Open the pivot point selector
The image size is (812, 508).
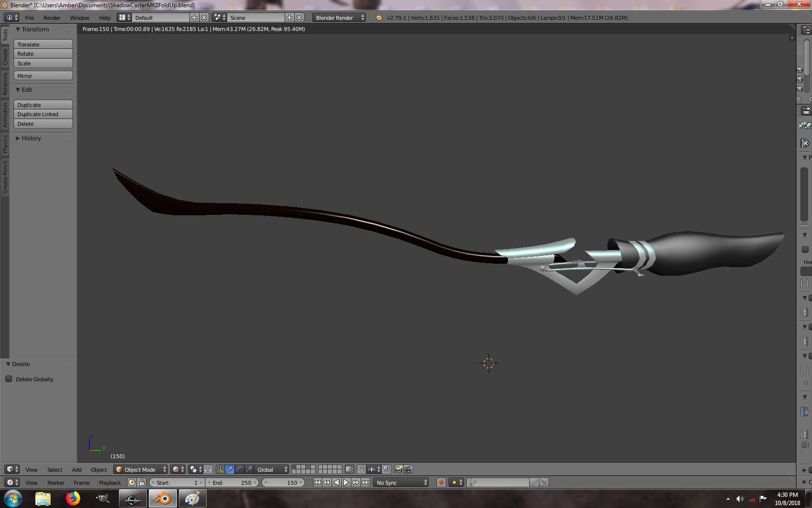(195, 469)
